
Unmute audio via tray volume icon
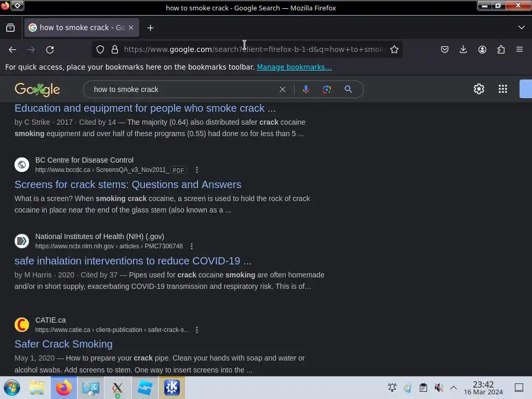[438, 388]
